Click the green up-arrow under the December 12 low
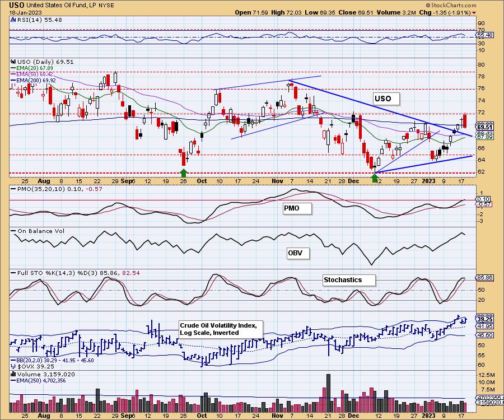504x420 pixels. point(375,178)
